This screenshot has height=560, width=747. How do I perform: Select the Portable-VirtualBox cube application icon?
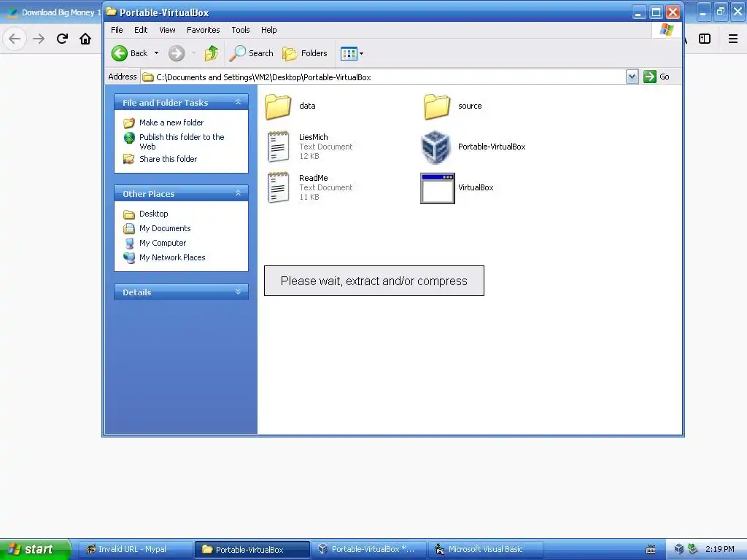point(436,147)
